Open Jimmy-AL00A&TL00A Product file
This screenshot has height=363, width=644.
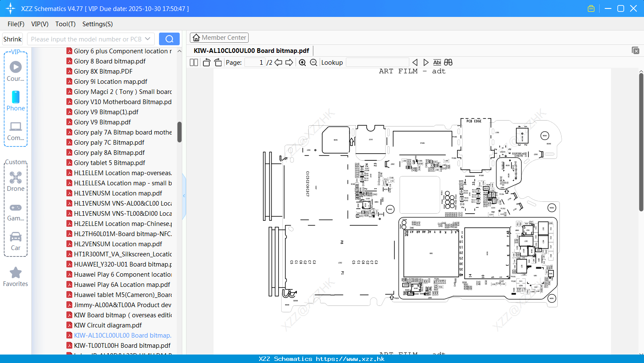pyautogui.click(x=119, y=305)
